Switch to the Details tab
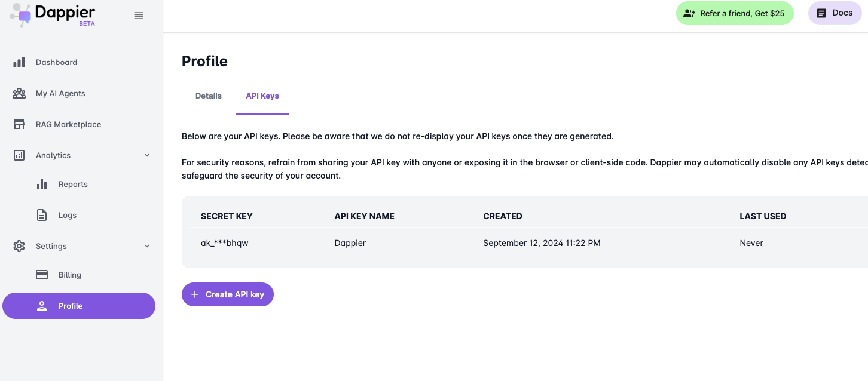The width and height of the screenshot is (868, 381). click(x=209, y=96)
